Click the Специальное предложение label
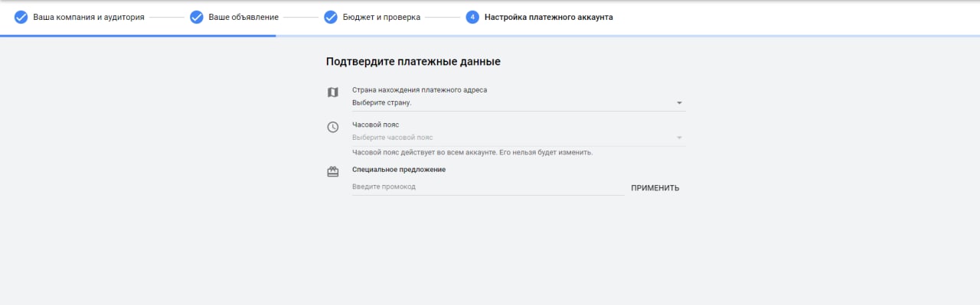This screenshot has height=305, width=980. pos(399,170)
